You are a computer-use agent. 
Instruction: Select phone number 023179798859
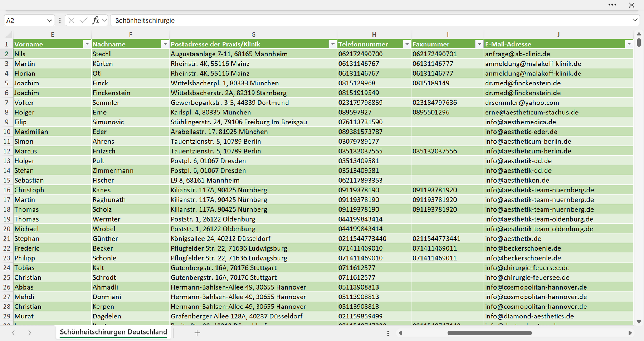point(374,103)
